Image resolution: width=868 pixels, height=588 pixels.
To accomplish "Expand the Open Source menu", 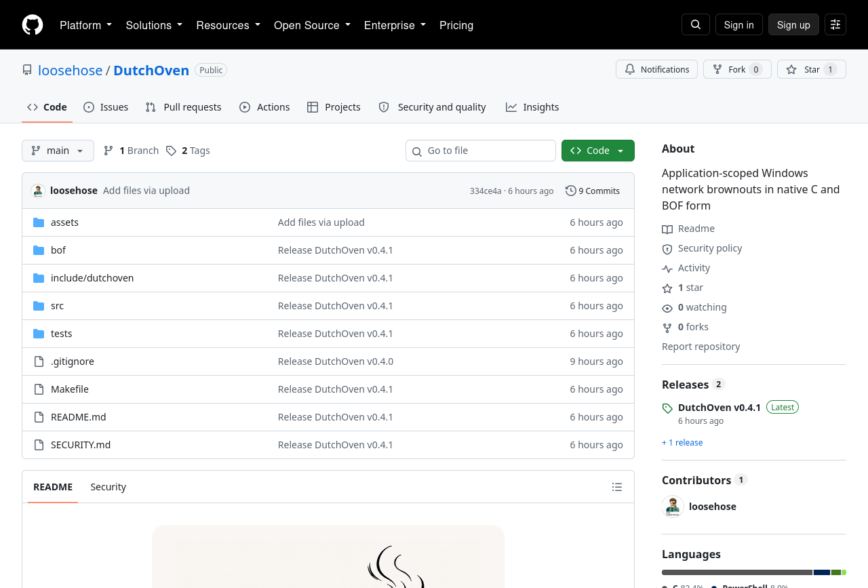I will click(x=313, y=25).
